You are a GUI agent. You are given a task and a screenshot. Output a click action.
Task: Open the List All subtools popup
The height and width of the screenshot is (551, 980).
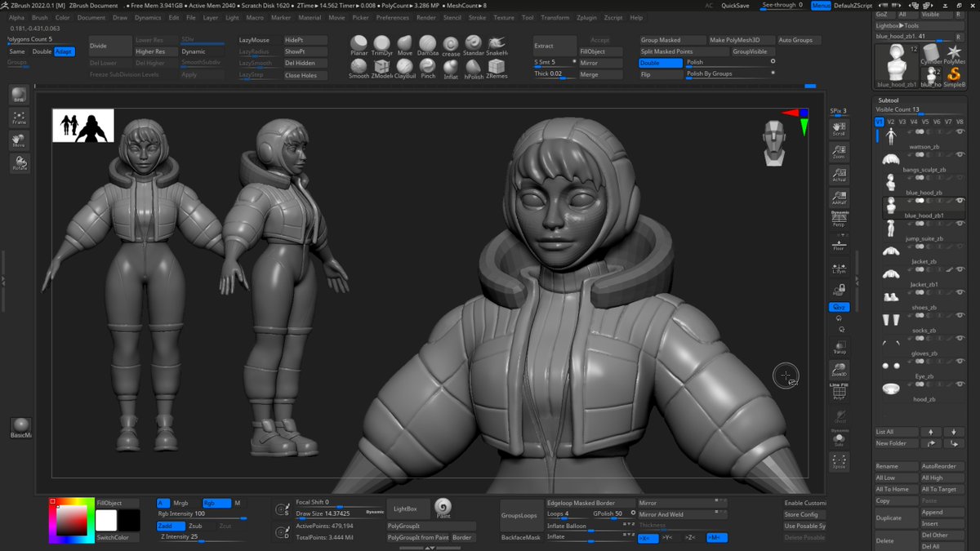[896, 432]
